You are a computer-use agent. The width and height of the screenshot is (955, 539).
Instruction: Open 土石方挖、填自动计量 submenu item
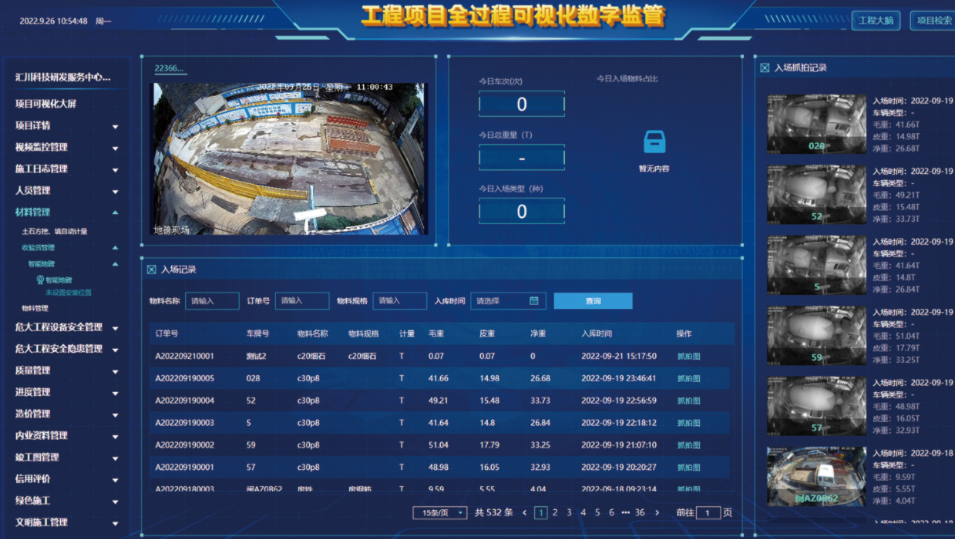coord(55,231)
